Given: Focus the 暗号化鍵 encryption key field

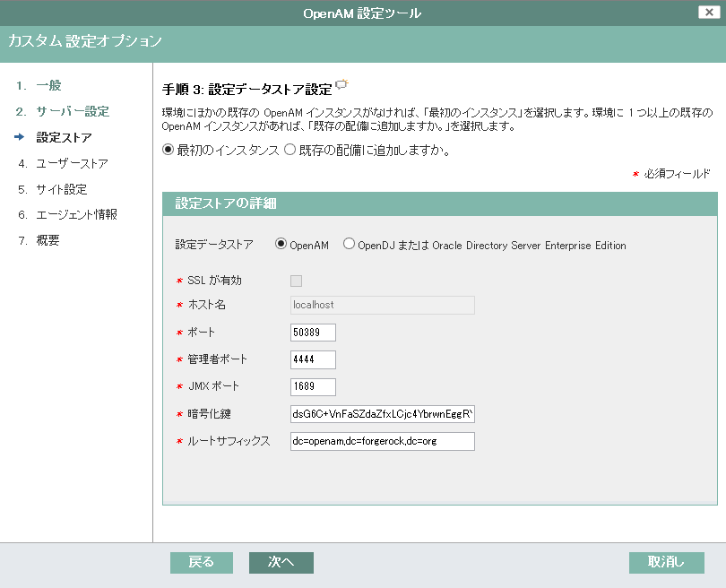Looking at the screenshot, I should [x=382, y=414].
